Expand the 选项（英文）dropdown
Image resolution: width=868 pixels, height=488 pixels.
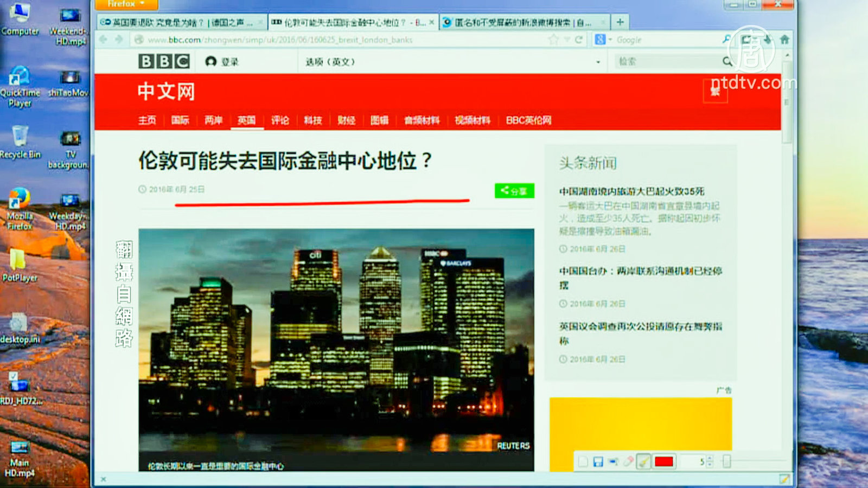pyautogui.click(x=598, y=62)
